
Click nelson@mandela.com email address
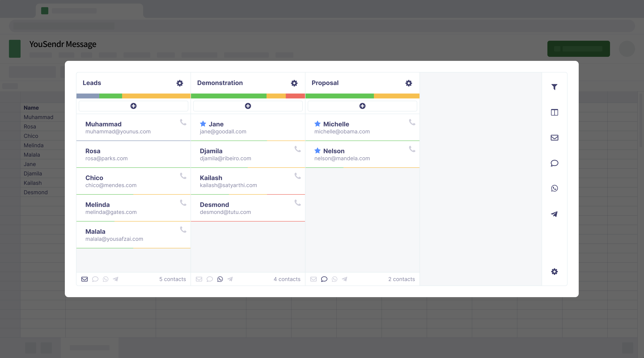click(x=342, y=158)
